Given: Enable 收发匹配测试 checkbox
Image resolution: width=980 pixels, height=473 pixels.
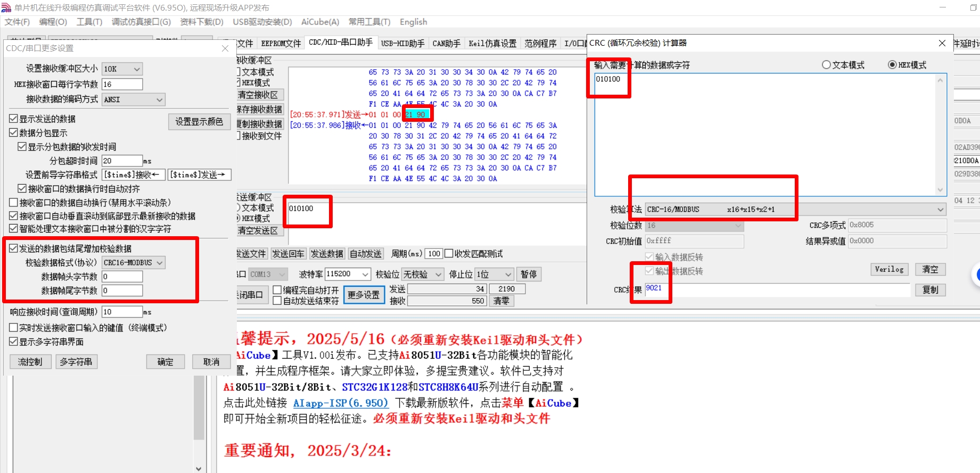Looking at the screenshot, I should click(449, 254).
